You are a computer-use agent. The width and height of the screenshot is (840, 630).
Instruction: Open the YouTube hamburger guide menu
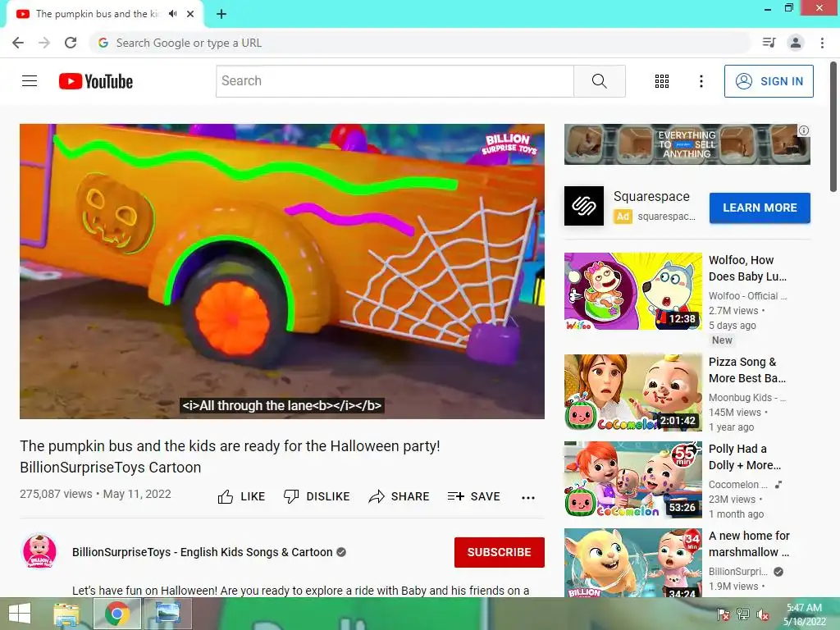point(30,81)
